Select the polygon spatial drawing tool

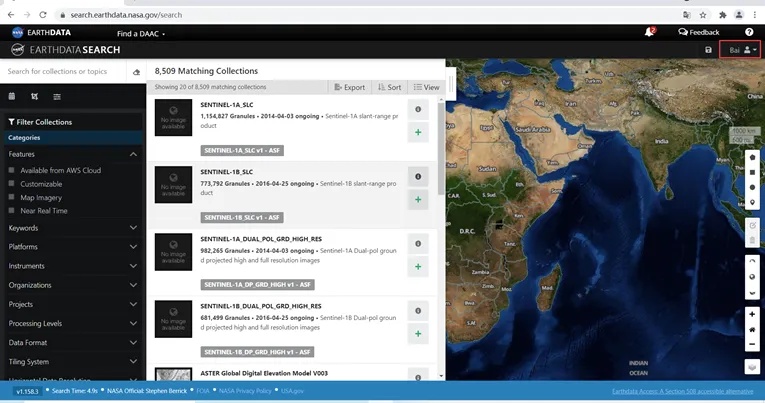coord(752,158)
